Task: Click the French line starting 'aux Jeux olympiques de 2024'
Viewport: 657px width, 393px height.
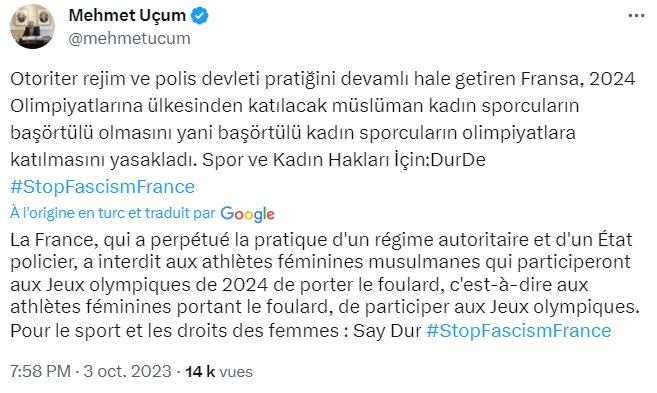Action: point(299,285)
